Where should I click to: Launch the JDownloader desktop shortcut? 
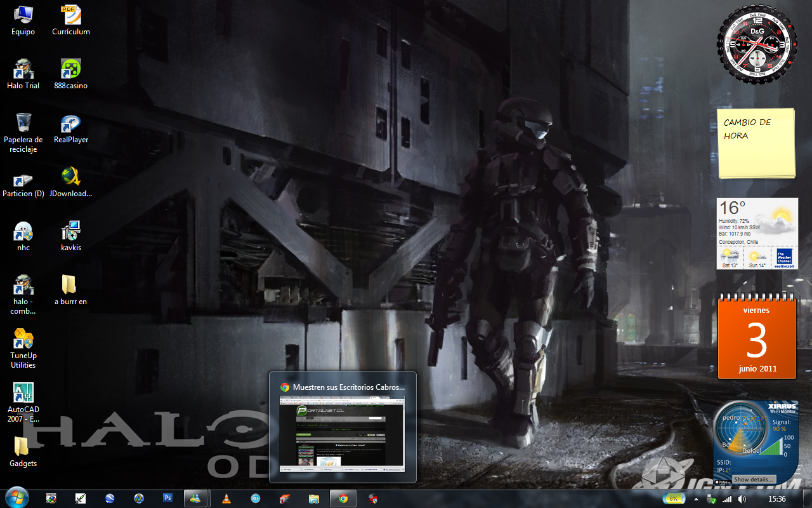(70, 182)
